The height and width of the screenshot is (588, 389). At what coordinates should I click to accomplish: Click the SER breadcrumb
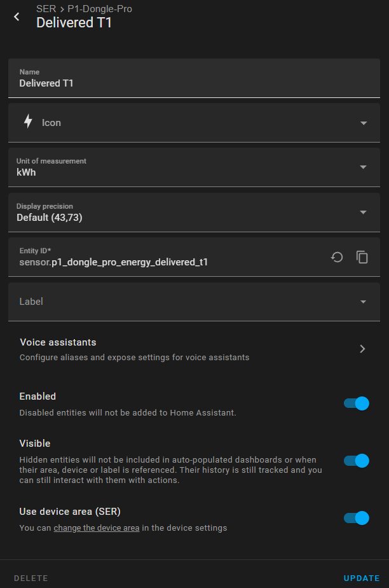tap(46, 9)
